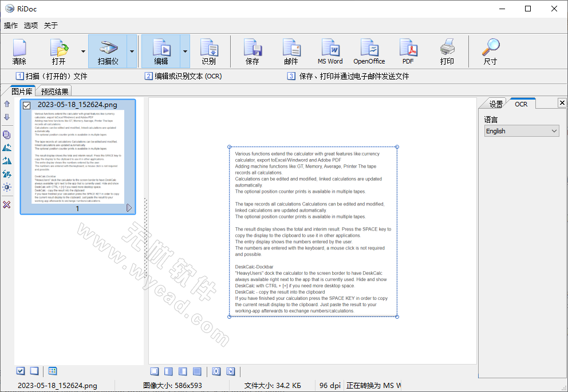Send document via 邮件 (Email) icon
The image size is (568, 392).
coord(291,51)
